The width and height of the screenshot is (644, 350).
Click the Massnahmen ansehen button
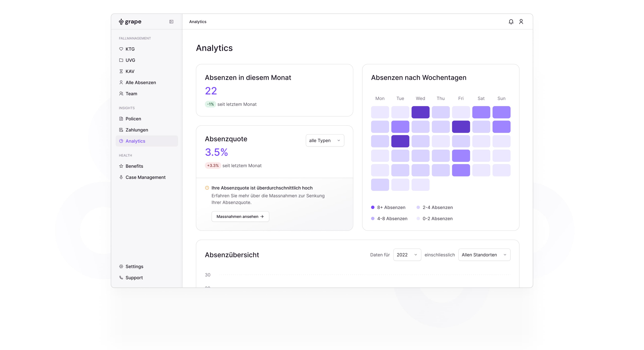pyautogui.click(x=240, y=217)
